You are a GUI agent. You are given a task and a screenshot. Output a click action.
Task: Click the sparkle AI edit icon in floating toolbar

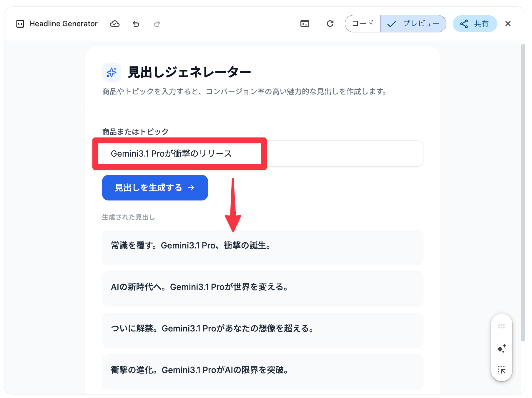pos(501,348)
